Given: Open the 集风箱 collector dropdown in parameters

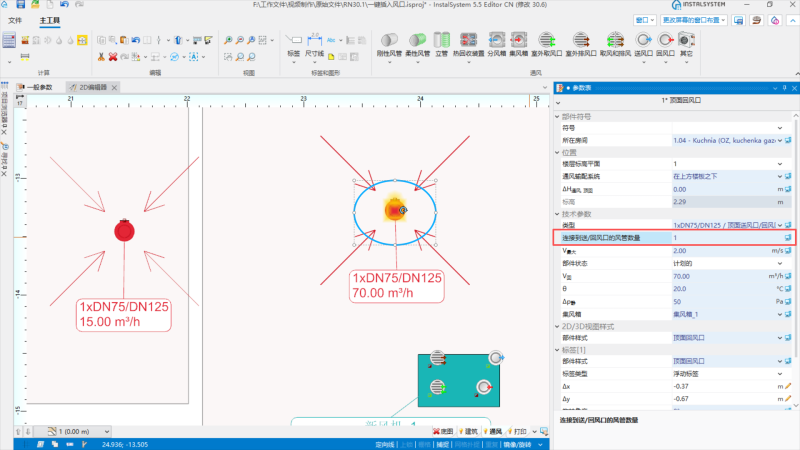Looking at the screenshot, I should click(x=780, y=314).
